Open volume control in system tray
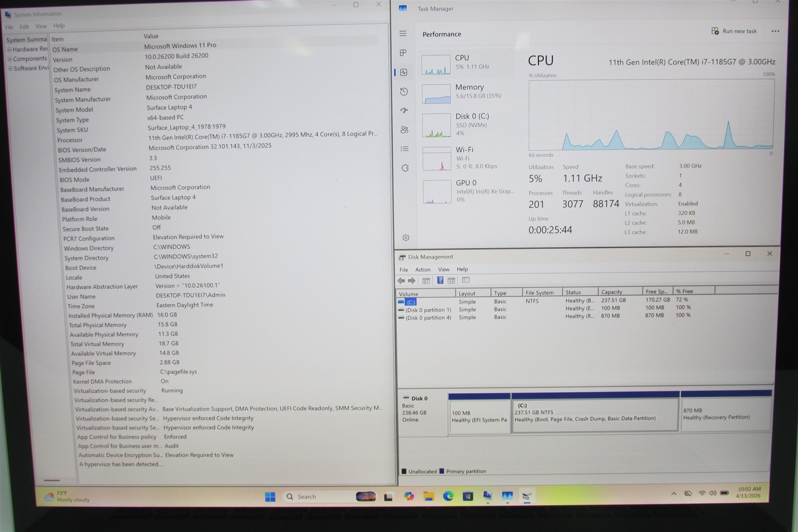The image size is (798, 532). (x=713, y=493)
